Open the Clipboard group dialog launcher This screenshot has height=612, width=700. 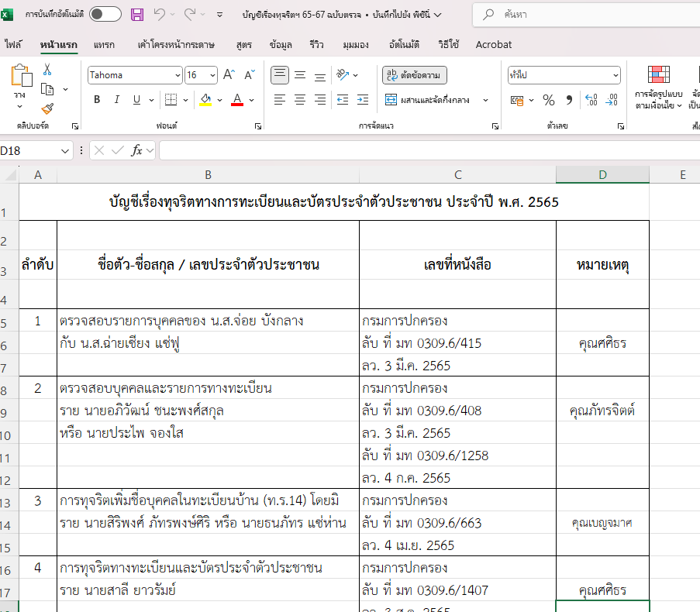coord(75,126)
